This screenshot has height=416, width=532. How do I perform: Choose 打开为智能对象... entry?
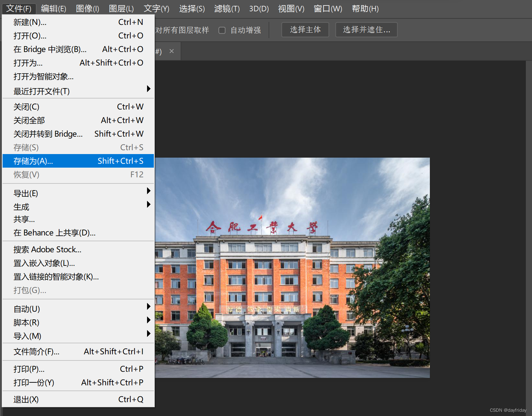click(x=78, y=77)
